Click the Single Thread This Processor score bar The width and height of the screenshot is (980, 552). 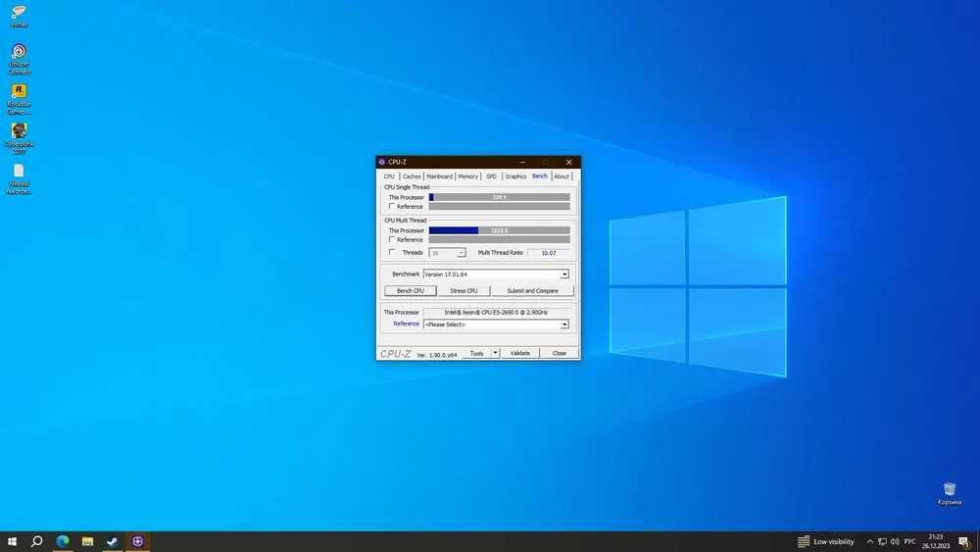point(500,197)
